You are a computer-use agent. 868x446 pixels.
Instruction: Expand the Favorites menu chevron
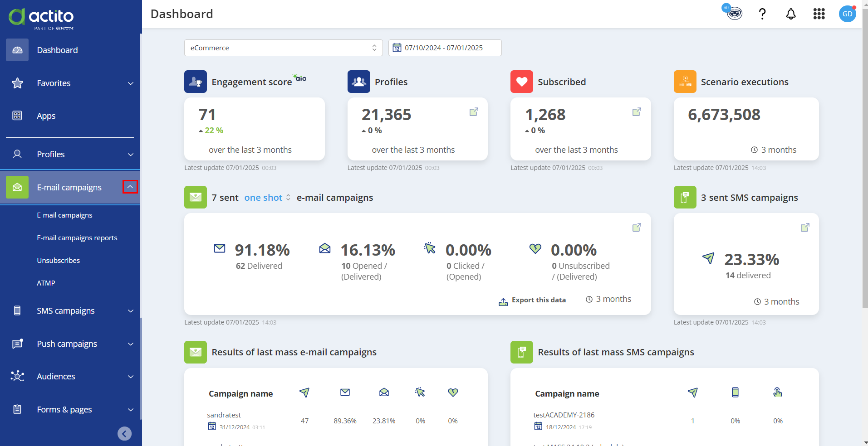(131, 83)
